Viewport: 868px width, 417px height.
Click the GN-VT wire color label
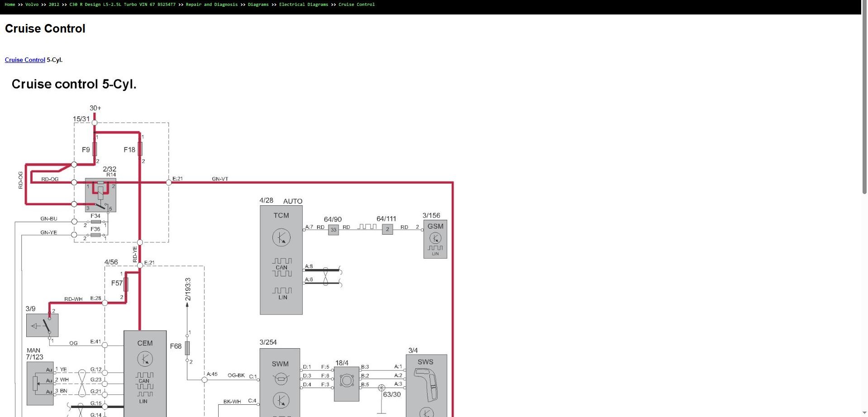[x=220, y=179]
